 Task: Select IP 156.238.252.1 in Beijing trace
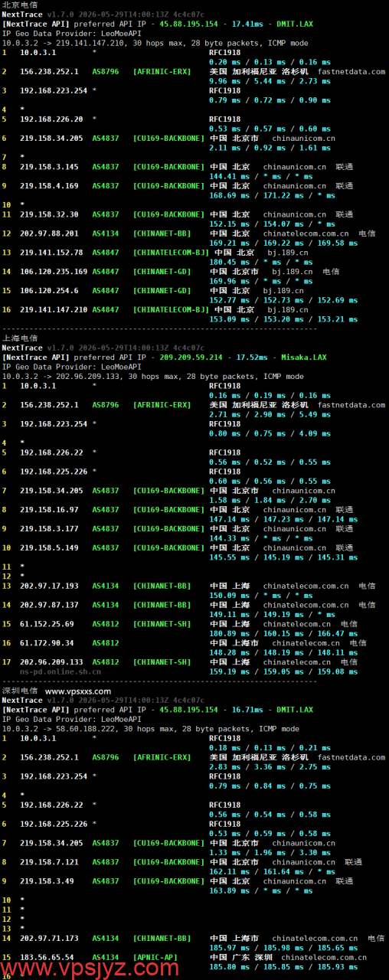click(x=49, y=71)
